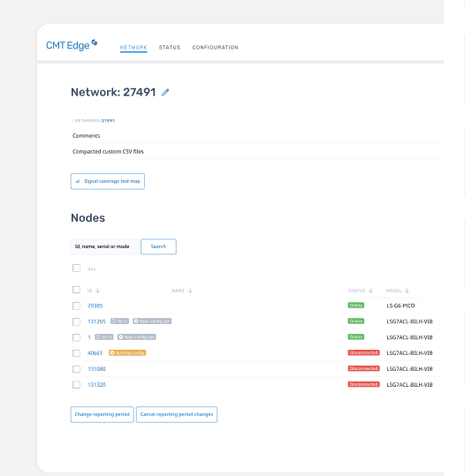Tick the header checkbox beside ID column

[x=76, y=290]
